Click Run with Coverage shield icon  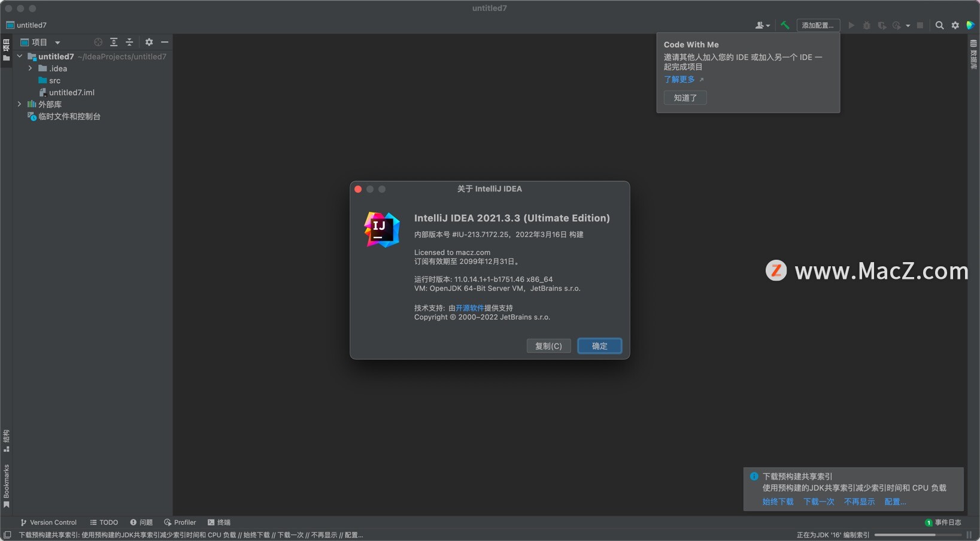point(882,25)
